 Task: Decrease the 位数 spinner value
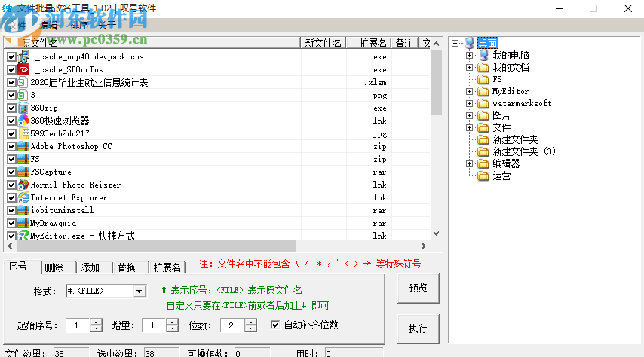point(250,328)
